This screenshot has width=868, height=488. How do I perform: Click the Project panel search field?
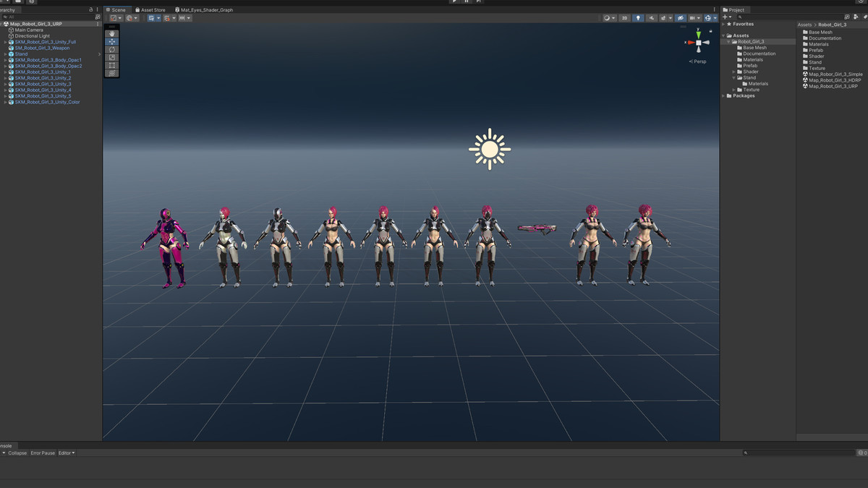click(x=788, y=17)
